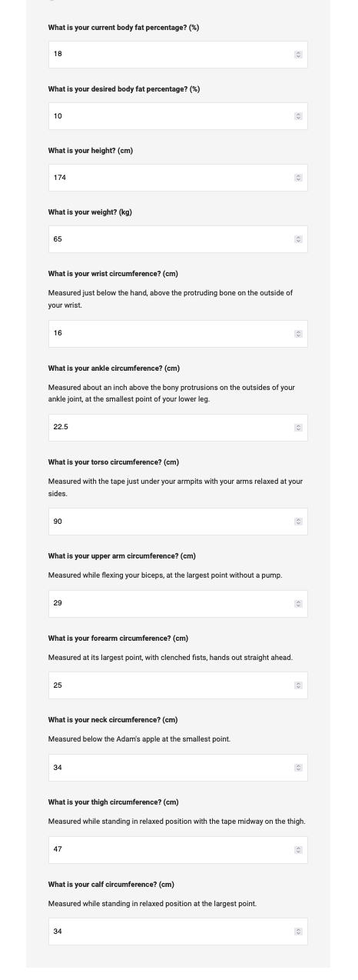358x980 pixels.
Task: Click the upper arm circumference field
Action: 177,604
